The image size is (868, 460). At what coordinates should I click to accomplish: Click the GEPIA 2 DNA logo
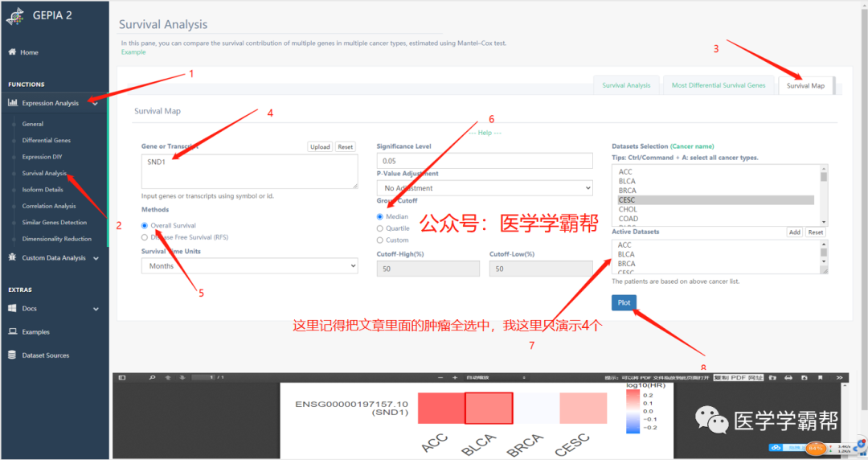[x=15, y=16]
